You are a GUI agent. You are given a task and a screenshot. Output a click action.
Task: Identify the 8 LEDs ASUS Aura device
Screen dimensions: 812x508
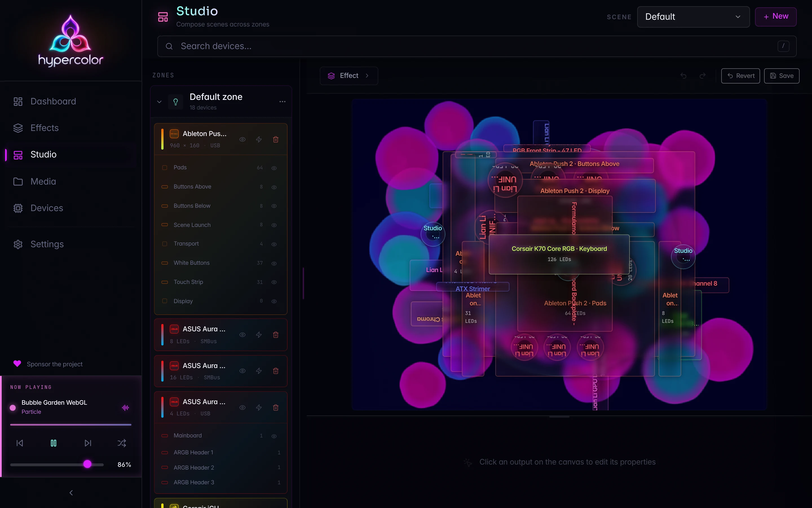(259, 335)
